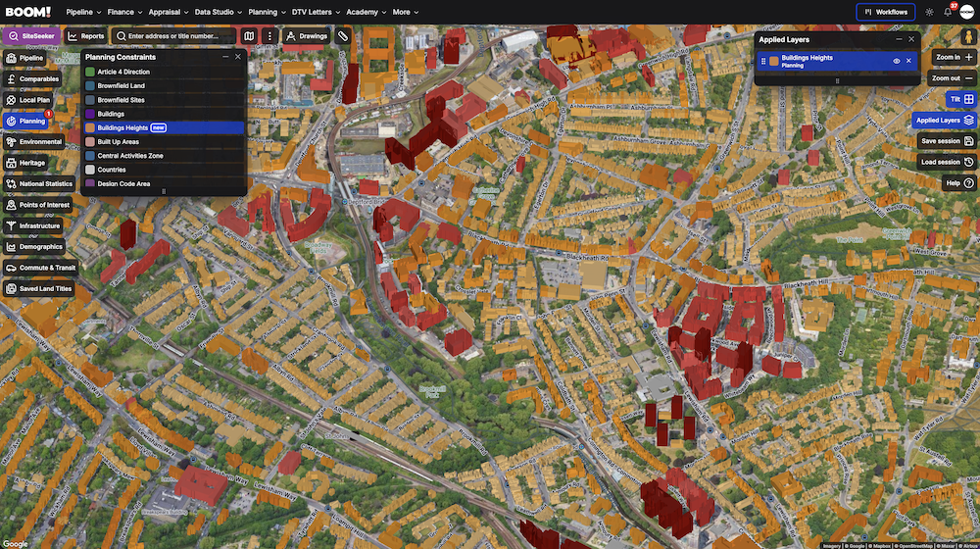Open the Workflows button

click(x=886, y=12)
